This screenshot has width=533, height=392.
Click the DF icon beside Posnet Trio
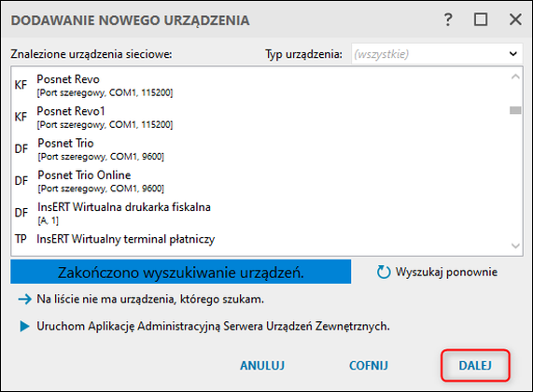(21, 148)
